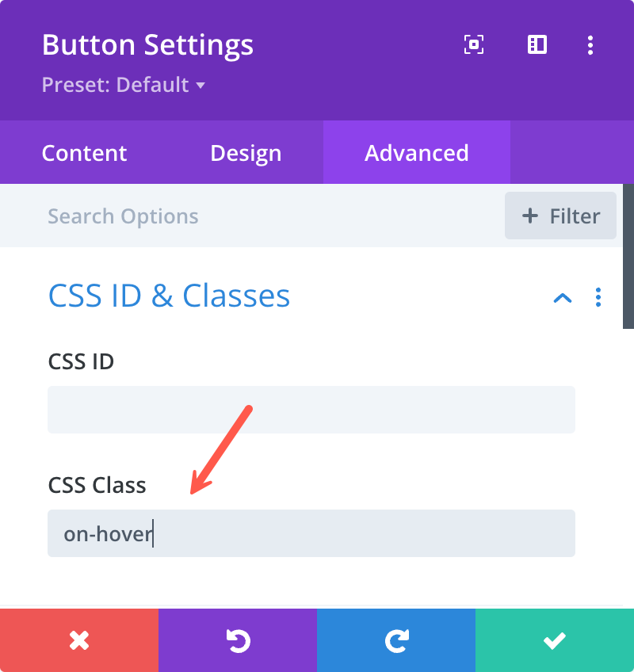Click the CSS Class label text
Image resolution: width=634 pixels, height=672 pixels.
pos(97,485)
